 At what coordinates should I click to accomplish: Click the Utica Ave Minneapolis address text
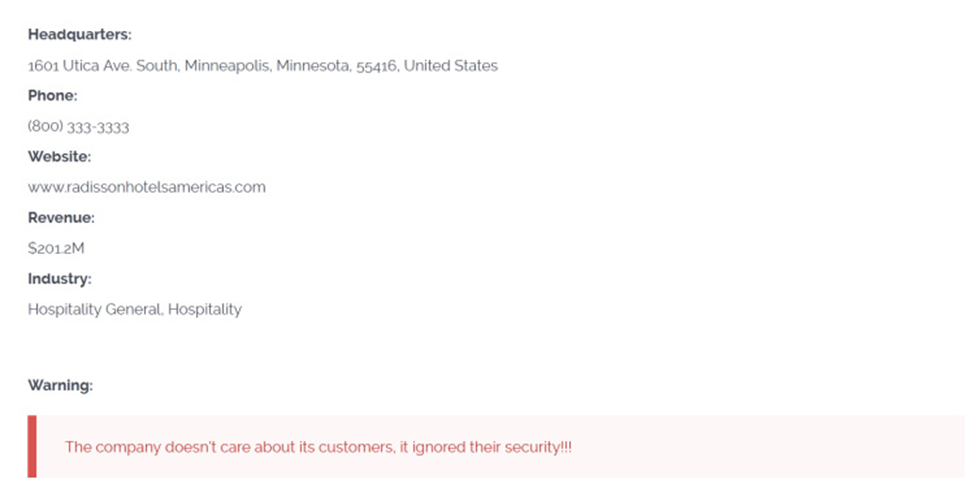click(262, 66)
